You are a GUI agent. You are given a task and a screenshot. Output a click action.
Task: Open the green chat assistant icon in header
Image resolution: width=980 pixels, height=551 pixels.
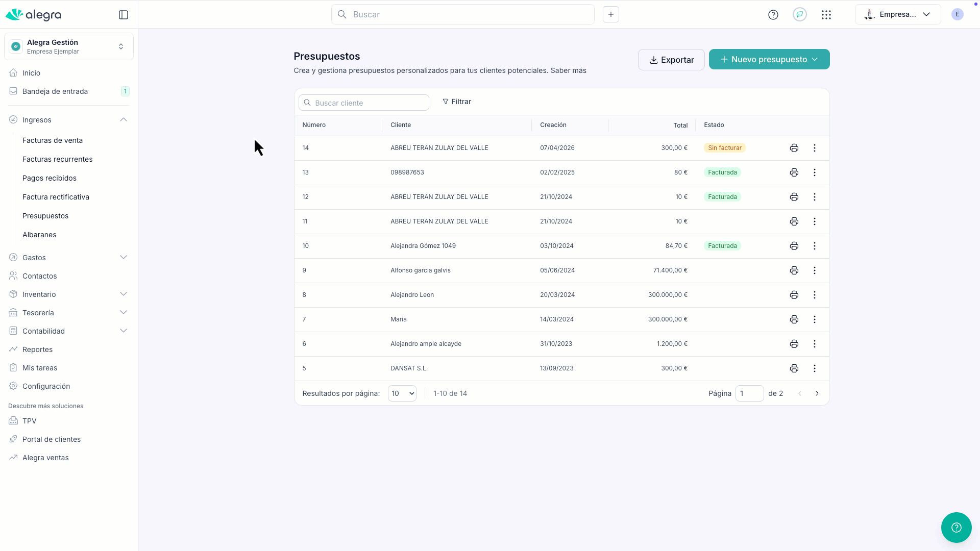click(x=799, y=15)
